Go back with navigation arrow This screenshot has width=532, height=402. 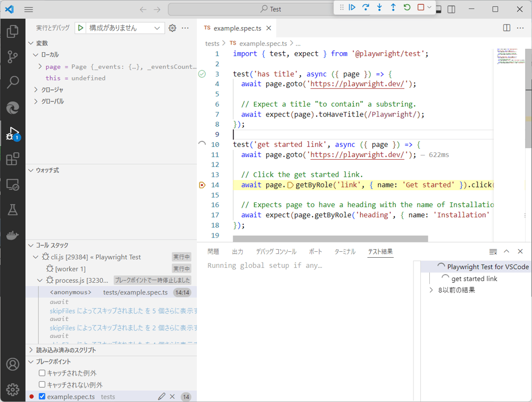[x=143, y=9]
